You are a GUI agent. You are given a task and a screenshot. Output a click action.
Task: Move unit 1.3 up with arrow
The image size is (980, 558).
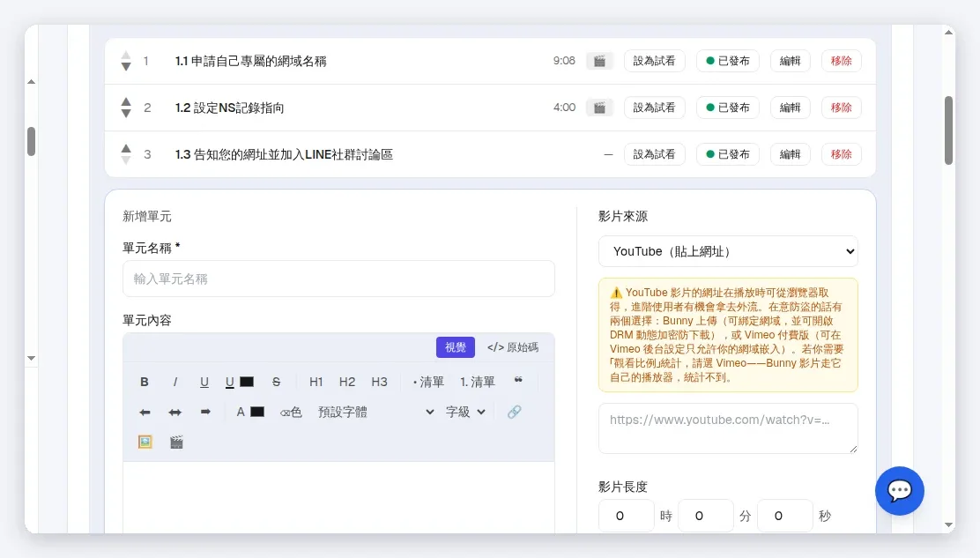tap(126, 149)
